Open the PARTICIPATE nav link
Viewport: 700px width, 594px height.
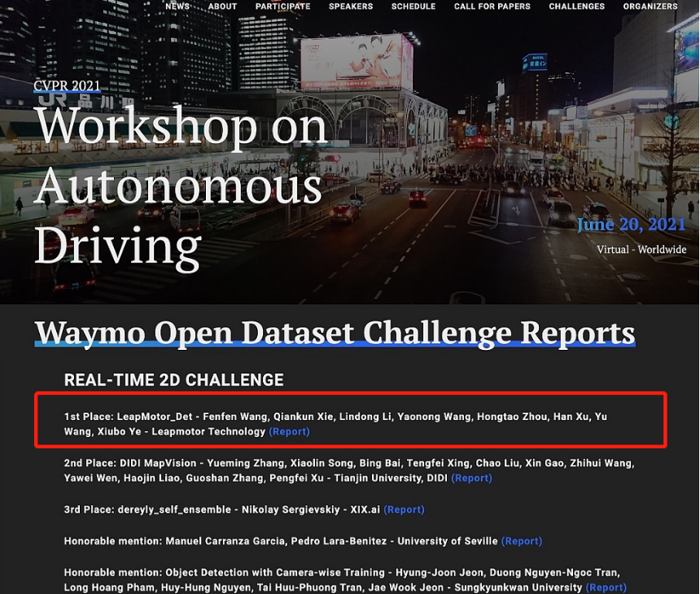(282, 7)
